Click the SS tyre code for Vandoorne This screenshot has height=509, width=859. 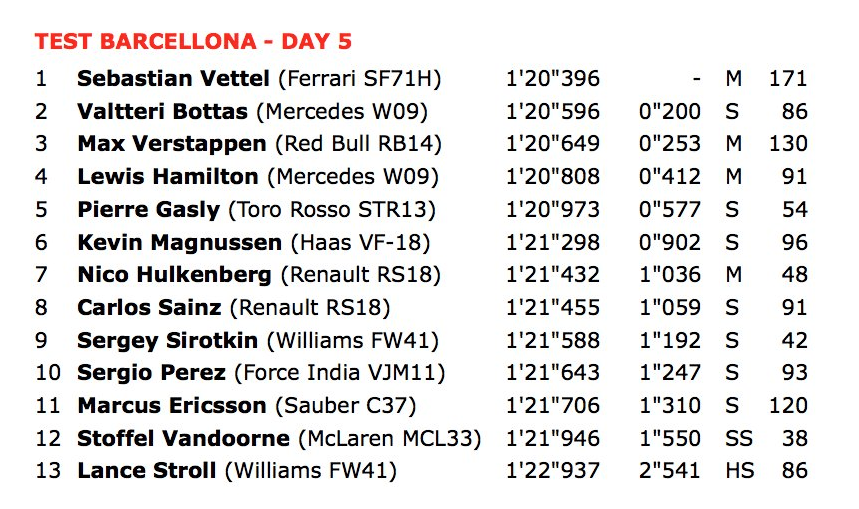739,438
